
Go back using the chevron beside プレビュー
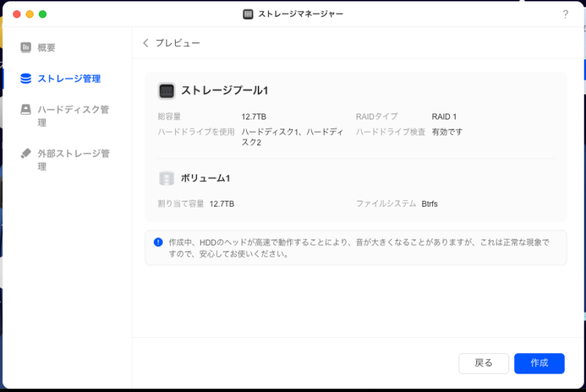[x=146, y=43]
